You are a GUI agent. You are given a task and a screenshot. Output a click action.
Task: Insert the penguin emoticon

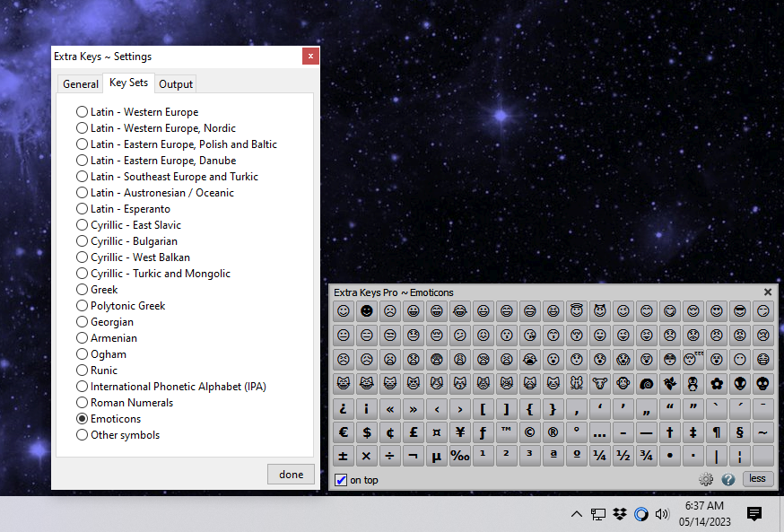point(693,383)
